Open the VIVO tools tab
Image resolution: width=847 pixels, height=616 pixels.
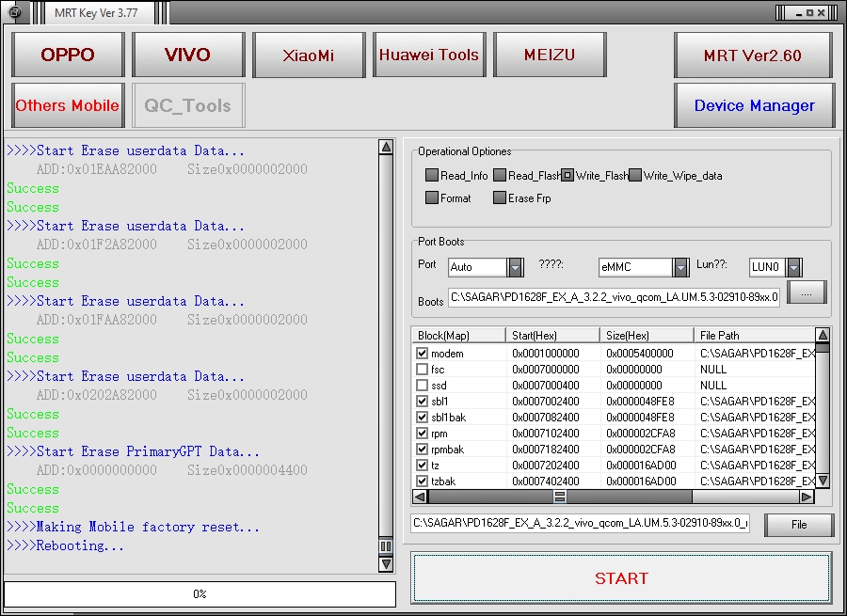pos(188,55)
